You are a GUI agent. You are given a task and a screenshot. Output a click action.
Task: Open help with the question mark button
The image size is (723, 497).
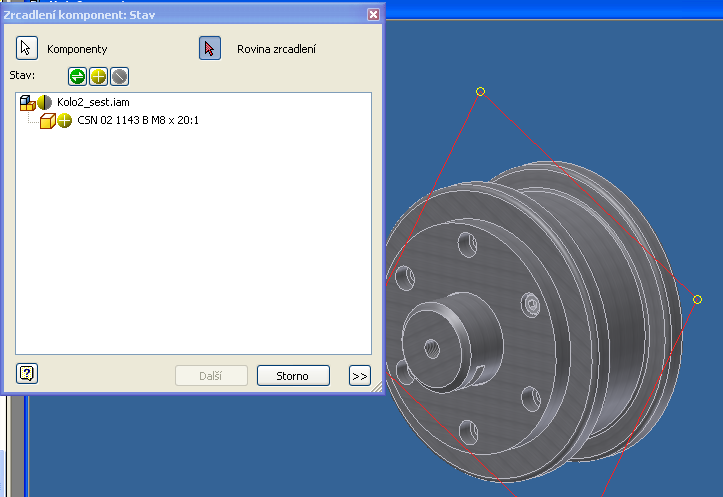pos(27,373)
